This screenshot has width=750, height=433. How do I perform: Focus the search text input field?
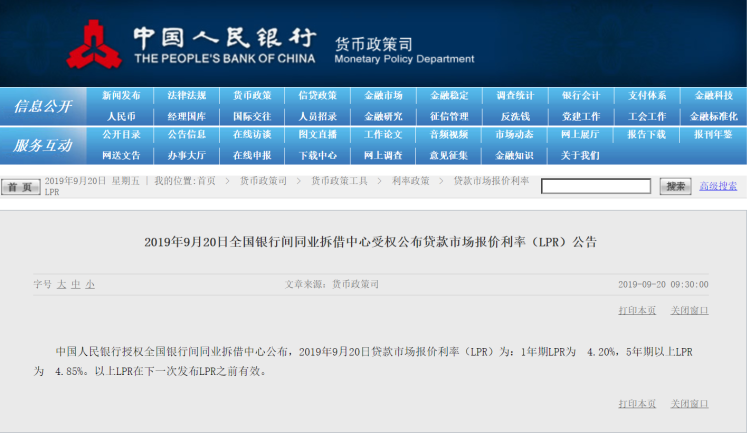point(596,186)
